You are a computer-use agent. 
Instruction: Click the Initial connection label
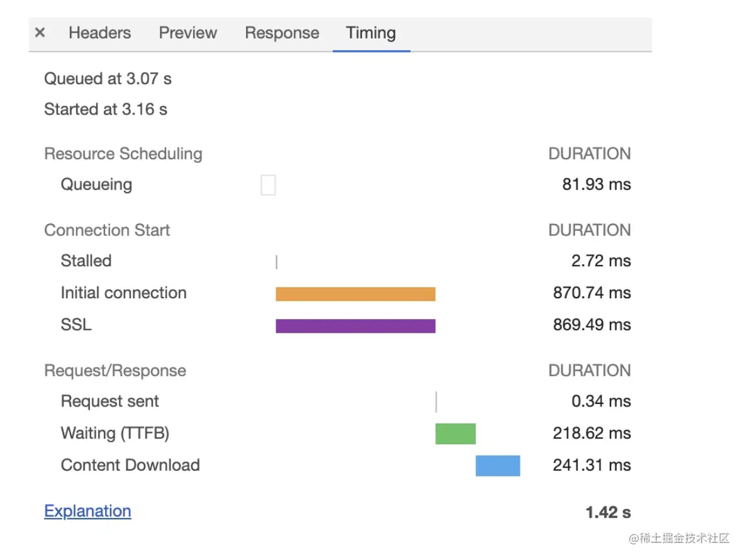(x=123, y=293)
